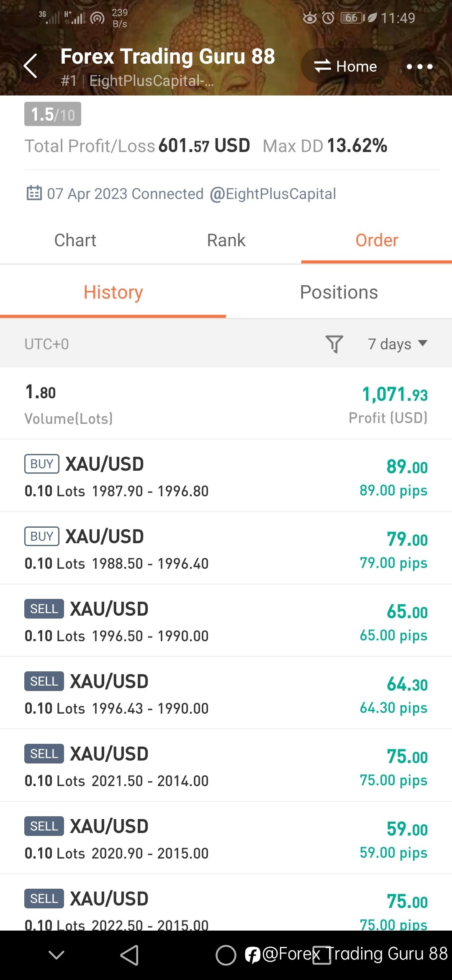Open the Positions sub-tab
The height and width of the screenshot is (980, 452).
[x=339, y=292]
